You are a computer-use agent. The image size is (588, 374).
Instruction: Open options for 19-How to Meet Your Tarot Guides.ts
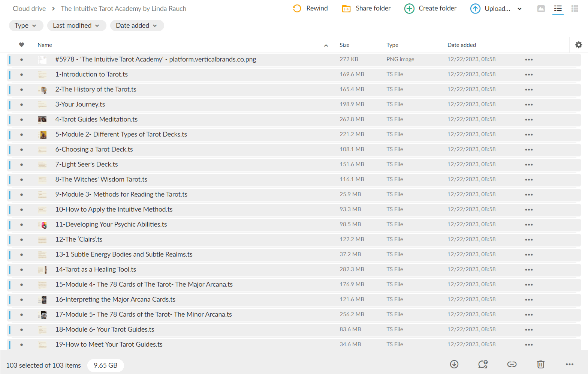(529, 345)
